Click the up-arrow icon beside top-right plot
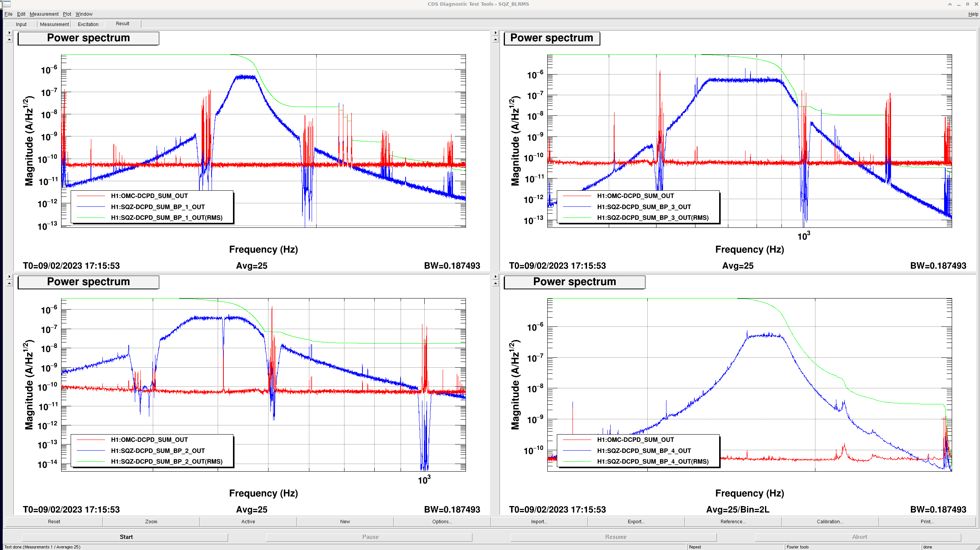 496,40
